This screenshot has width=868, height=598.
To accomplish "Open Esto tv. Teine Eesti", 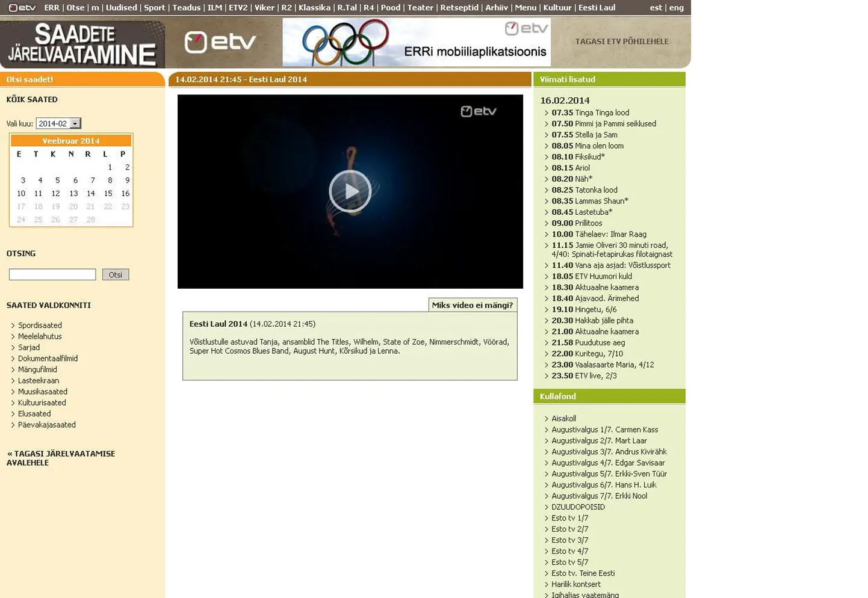I will (x=583, y=573).
